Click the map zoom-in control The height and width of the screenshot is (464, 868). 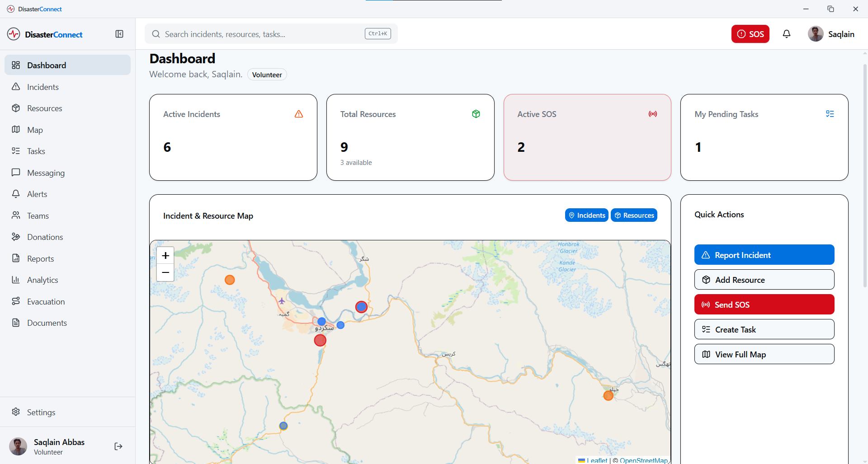coord(165,255)
